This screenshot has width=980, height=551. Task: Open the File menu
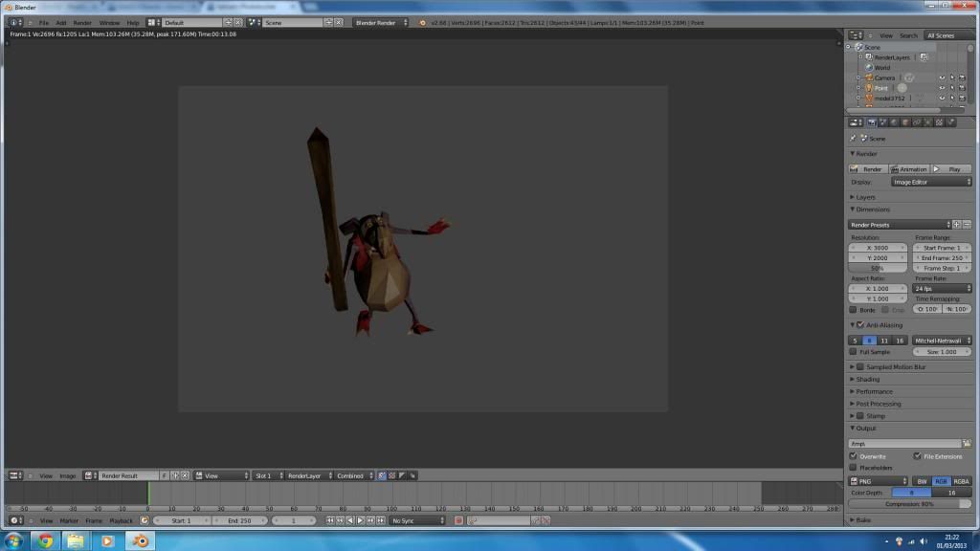coord(44,23)
